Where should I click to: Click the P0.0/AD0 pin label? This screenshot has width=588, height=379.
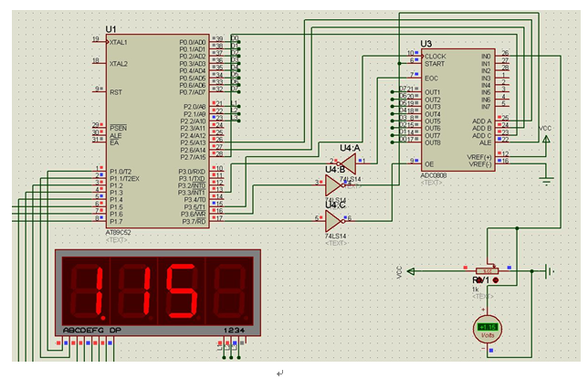point(193,42)
